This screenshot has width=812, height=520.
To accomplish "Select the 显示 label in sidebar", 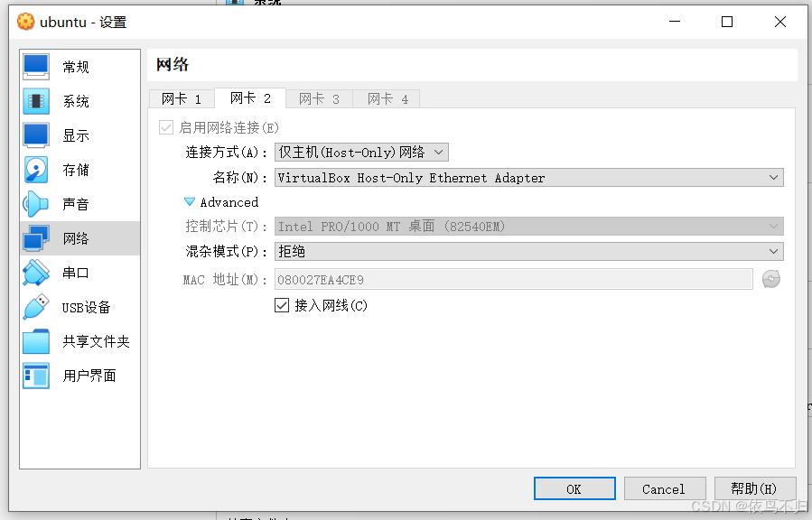I will pyautogui.click(x=76, y=135).
